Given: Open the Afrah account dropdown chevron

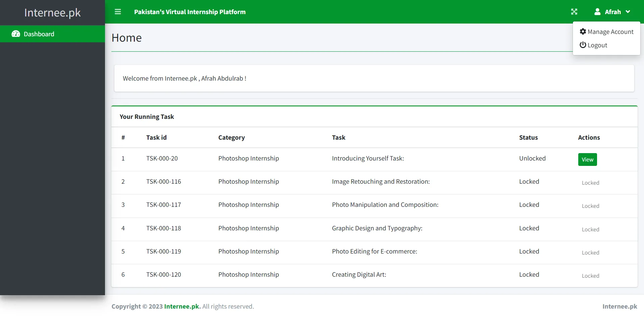Looking at the screenshot, I should [x=629, y=12].
